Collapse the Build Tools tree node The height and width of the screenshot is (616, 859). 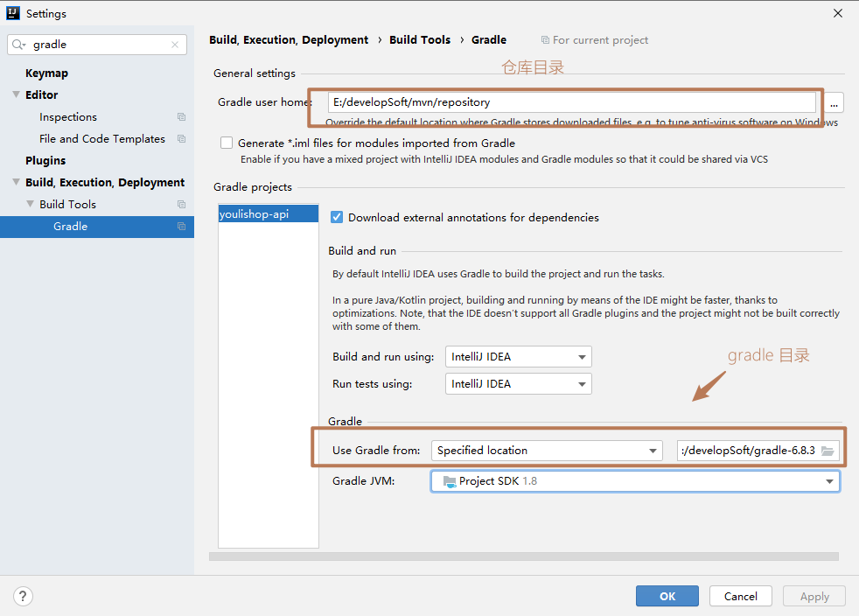point(30,204)
